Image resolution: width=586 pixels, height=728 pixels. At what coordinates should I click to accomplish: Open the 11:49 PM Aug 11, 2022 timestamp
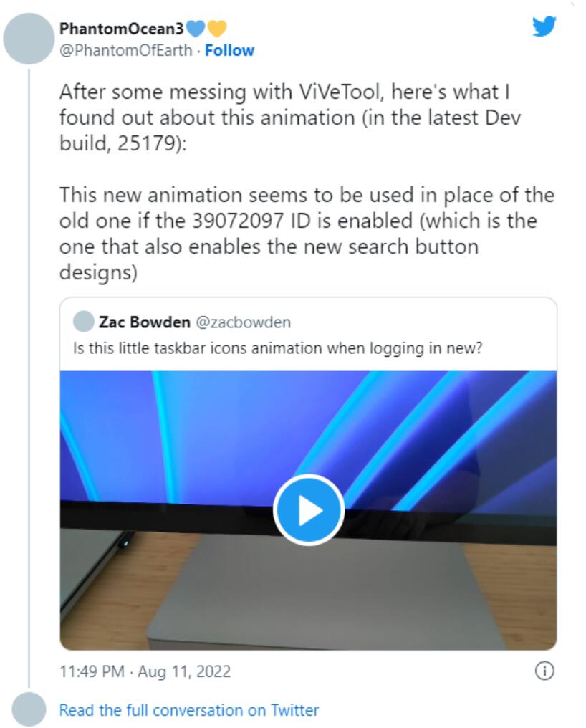(x=145, y=671)
